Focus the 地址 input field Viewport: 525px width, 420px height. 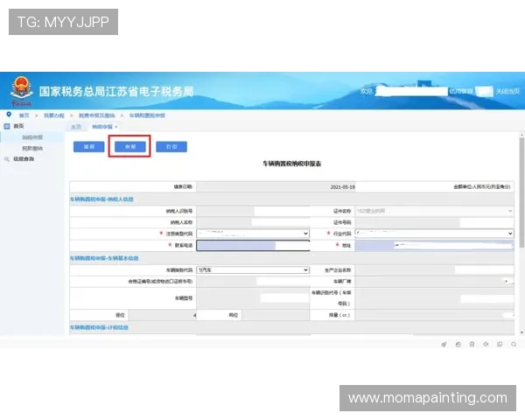pos(434,246)
